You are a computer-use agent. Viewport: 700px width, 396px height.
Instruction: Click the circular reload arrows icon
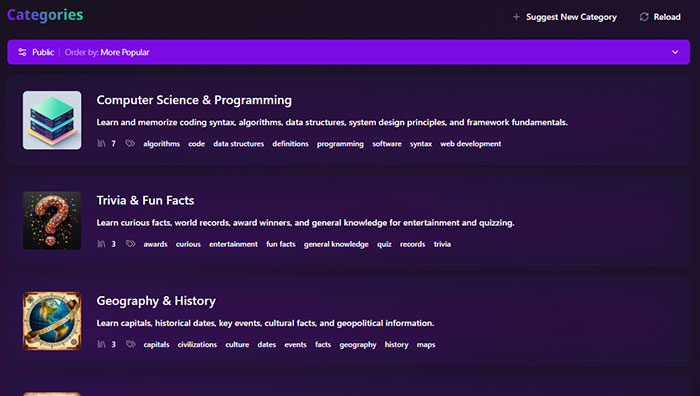pyautogui.click(x=644, y=17)
